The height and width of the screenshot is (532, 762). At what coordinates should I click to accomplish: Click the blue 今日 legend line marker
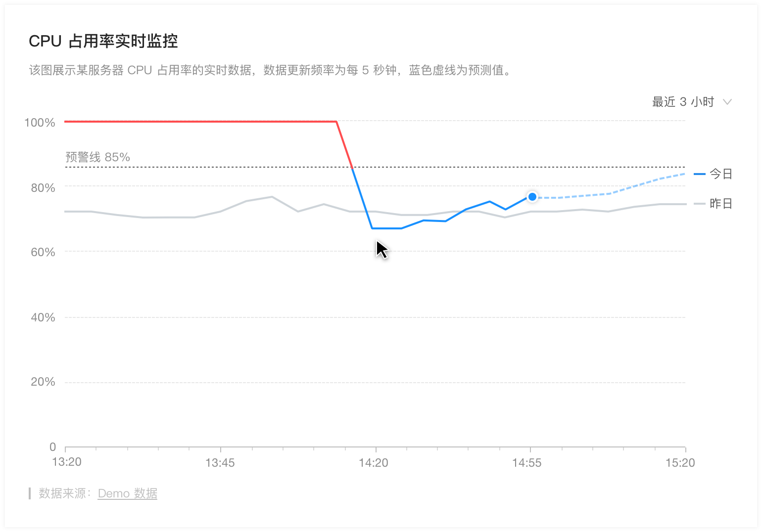click(x=700, y=174)
